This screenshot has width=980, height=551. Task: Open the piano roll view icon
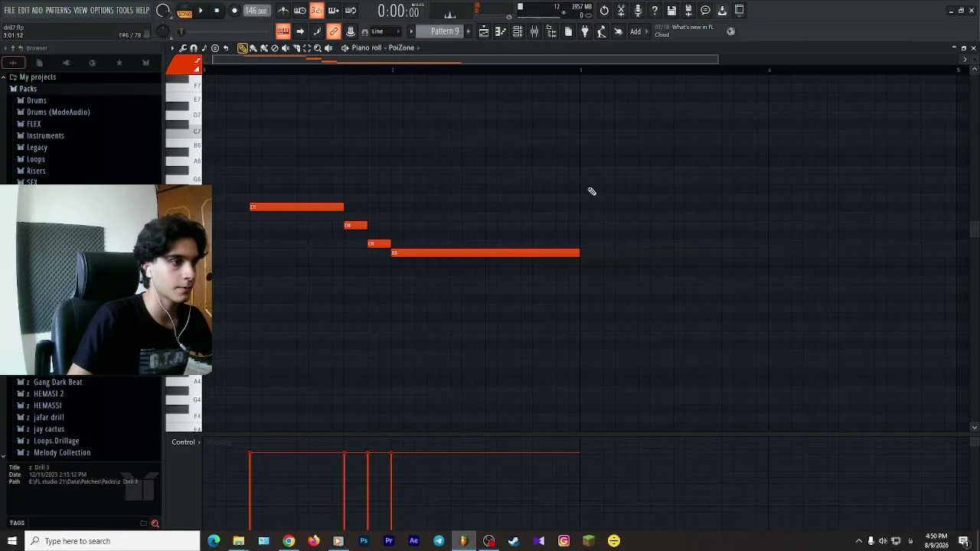tap(501, 31)
